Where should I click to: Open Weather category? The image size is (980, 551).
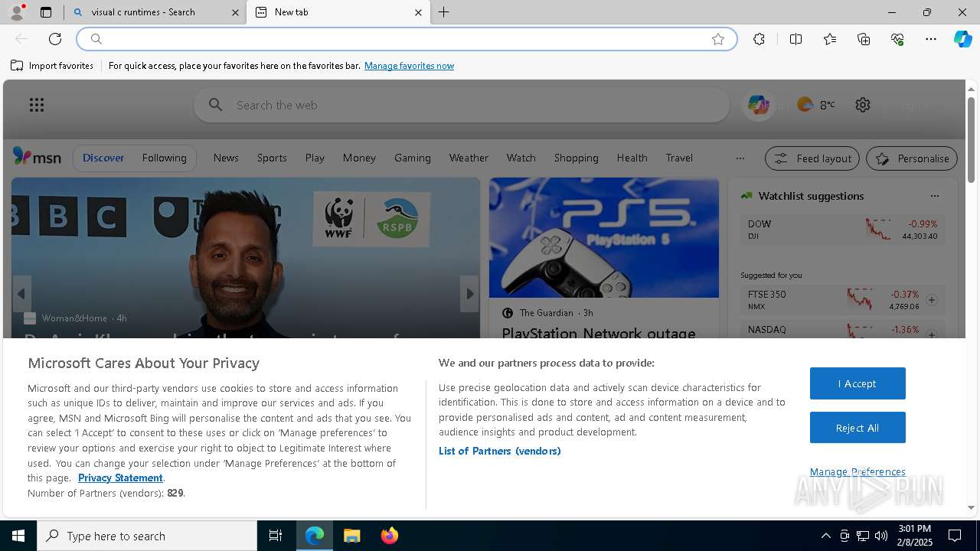[469, 158]
